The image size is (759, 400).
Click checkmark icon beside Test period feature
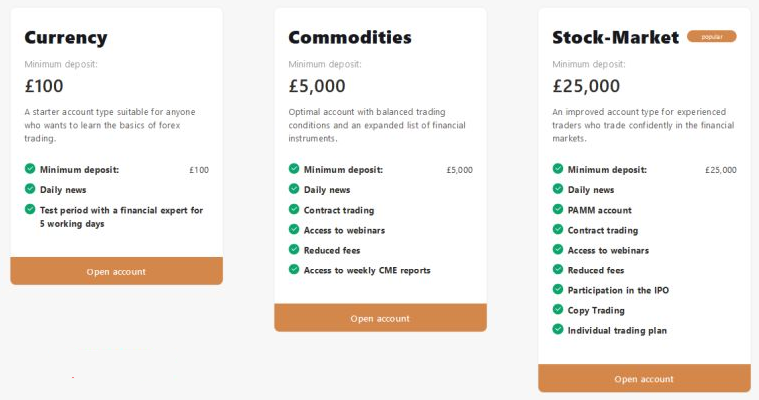pyautogui.click(x=30, y=209)
